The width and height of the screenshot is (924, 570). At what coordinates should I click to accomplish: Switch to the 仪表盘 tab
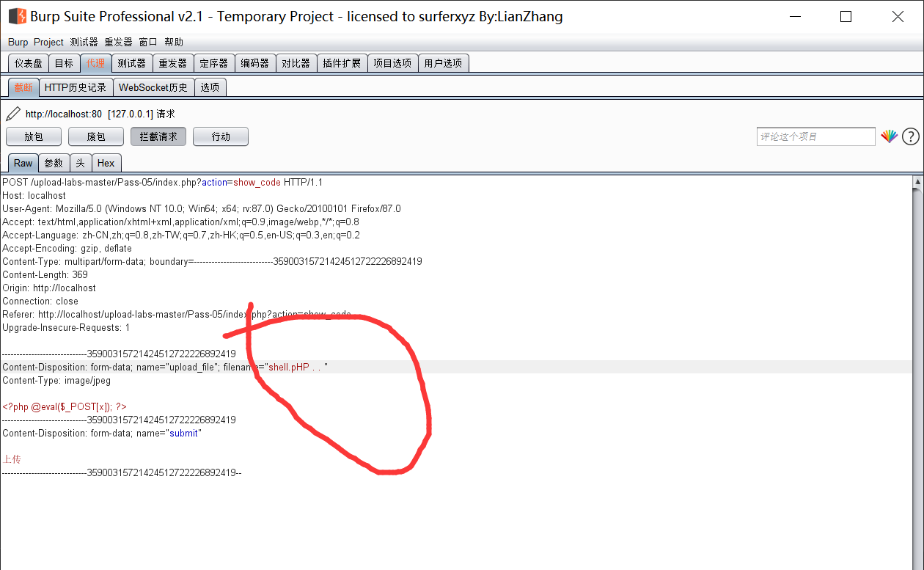(29, 63)
